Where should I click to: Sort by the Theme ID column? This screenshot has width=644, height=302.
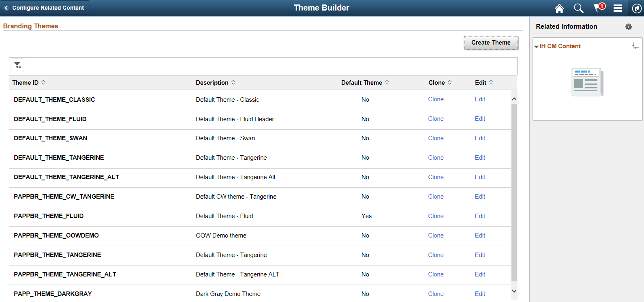point(29,83)
